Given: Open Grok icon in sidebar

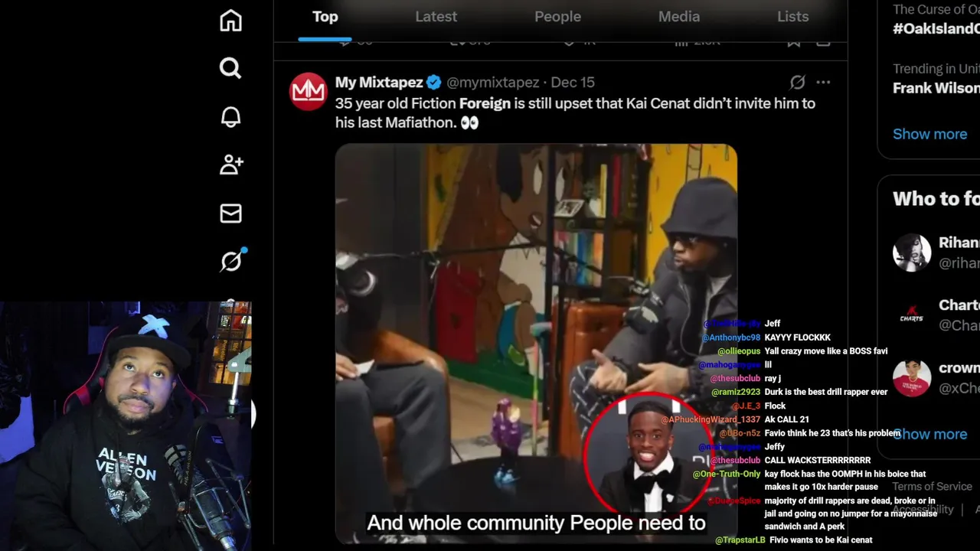Looking at the screenshot, I should [232, 261].
